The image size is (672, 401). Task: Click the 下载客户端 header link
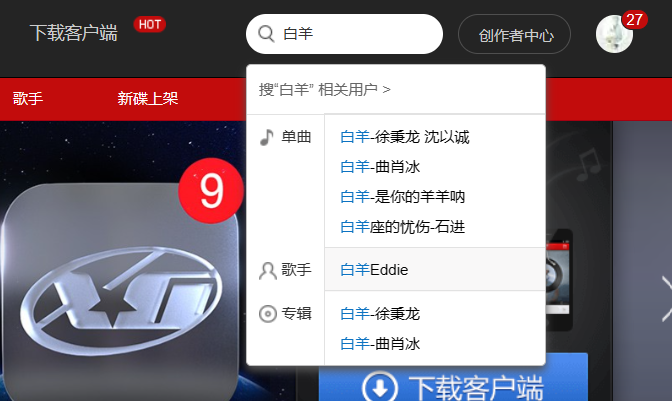pos(73,33)
